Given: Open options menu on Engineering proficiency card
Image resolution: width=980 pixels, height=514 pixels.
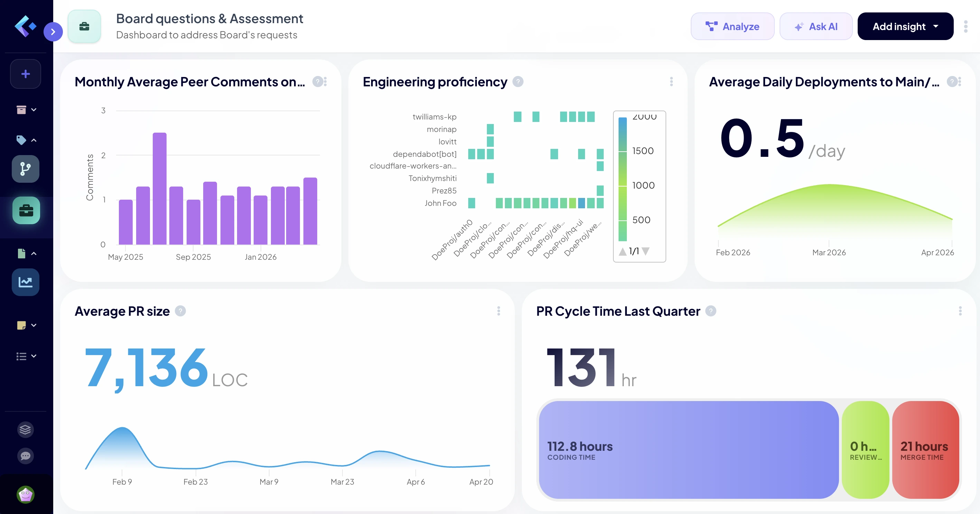Looking at the screenshot, I should (x=671, y=82).
